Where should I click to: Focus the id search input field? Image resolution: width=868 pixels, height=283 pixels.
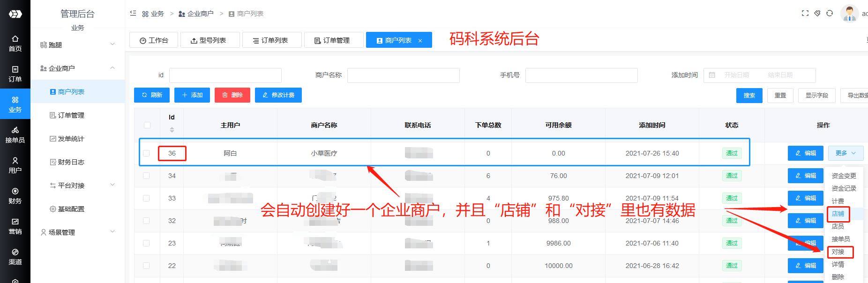pos(225,75)
